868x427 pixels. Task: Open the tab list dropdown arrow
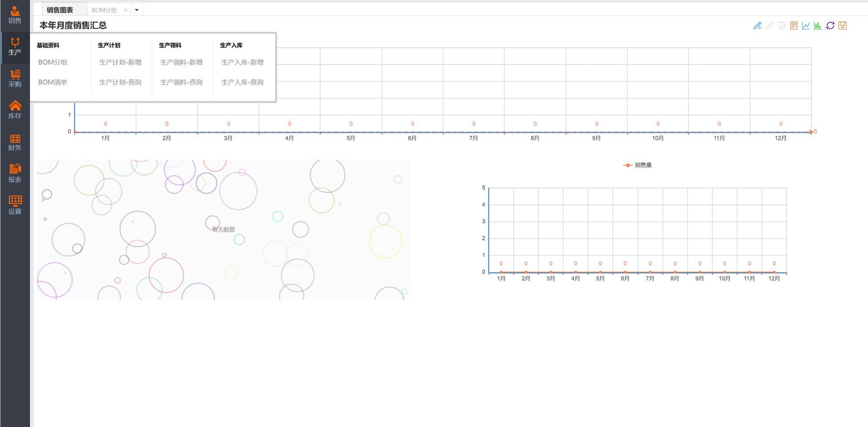coord(137,10)
